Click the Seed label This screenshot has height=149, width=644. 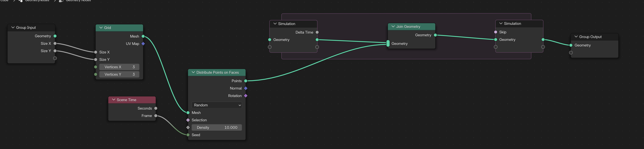(196, 135)
